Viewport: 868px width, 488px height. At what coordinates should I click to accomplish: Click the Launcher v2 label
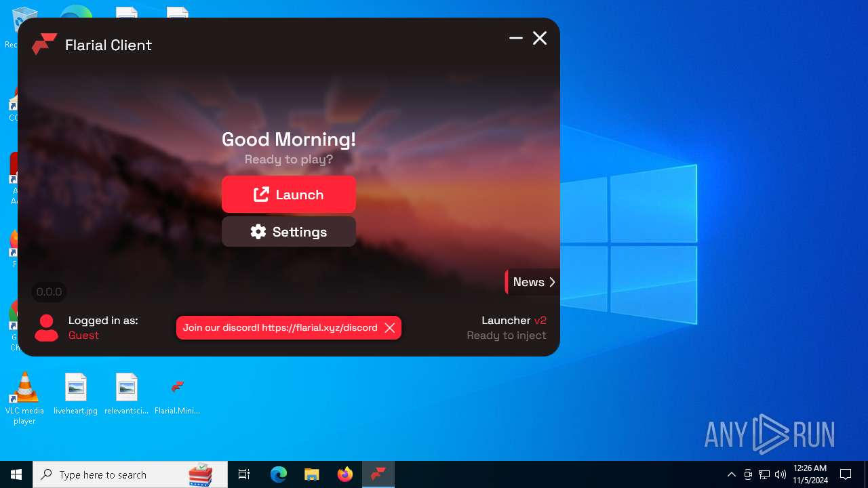(x=514, y=321)
